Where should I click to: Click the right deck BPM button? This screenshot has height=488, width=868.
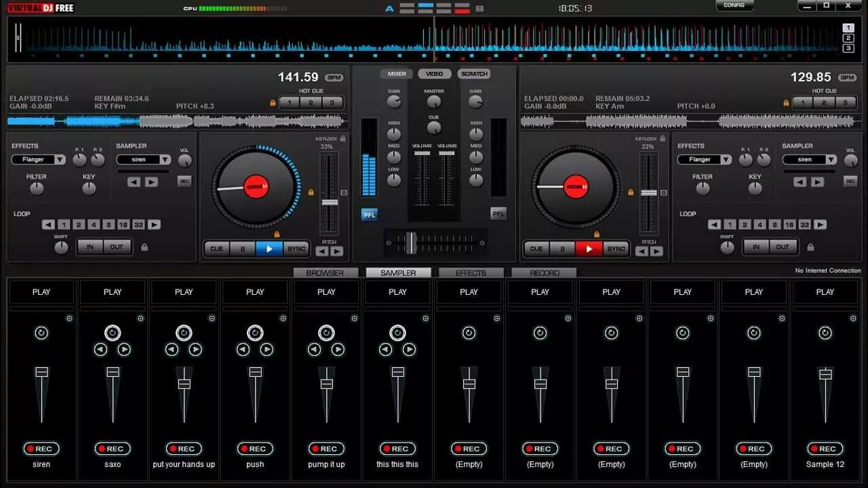coord(846,78)
